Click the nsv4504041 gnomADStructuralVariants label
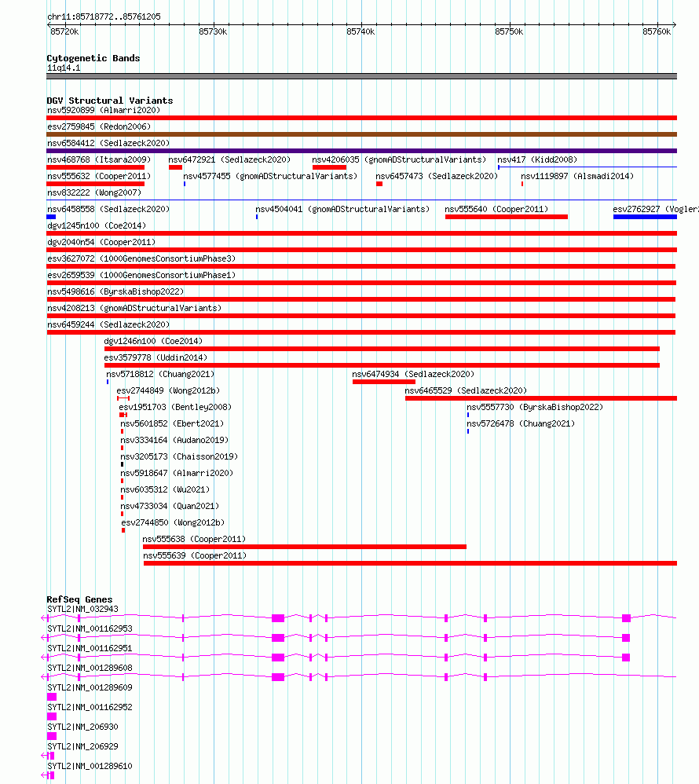 342,209
